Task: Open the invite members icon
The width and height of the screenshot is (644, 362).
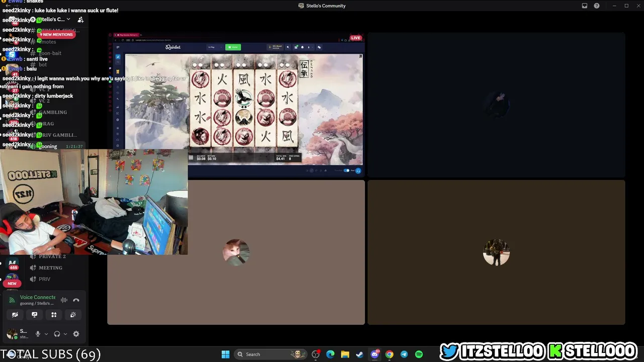Action: pyautogui.click(x=80, y=20)
